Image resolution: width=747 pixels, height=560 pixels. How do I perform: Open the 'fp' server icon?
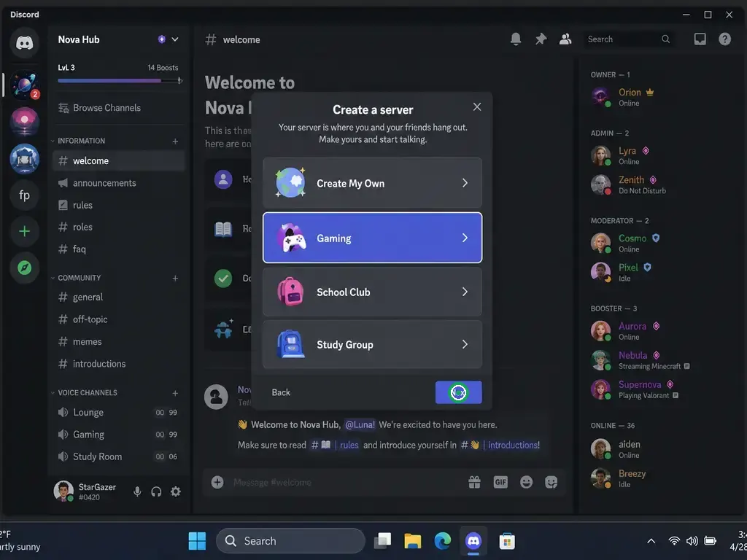24,195
